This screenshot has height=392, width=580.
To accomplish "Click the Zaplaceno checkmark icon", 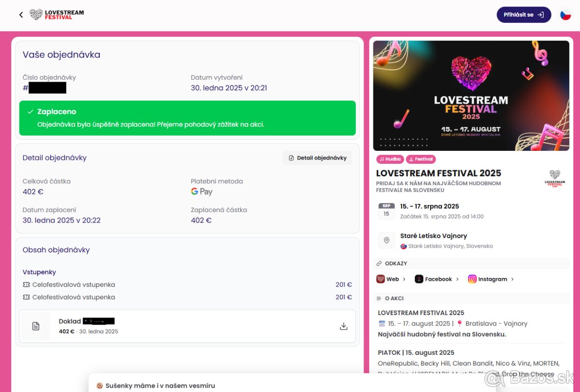I will pyautogui.click(x=30, y=112).
